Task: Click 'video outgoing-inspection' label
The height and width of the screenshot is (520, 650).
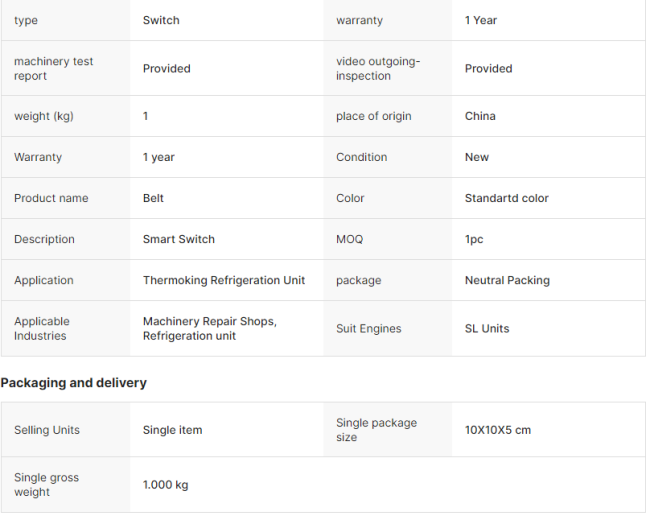Action: coord(378,68)
